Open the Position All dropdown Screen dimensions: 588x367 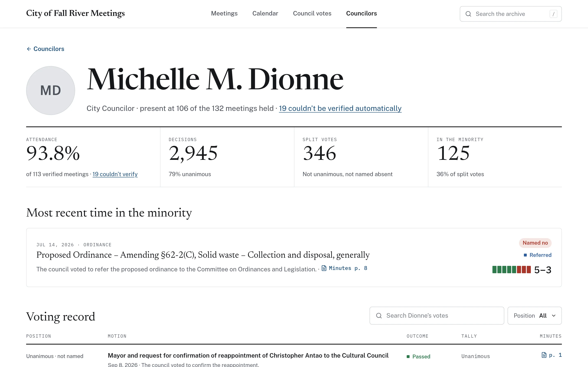click(534, 316)
